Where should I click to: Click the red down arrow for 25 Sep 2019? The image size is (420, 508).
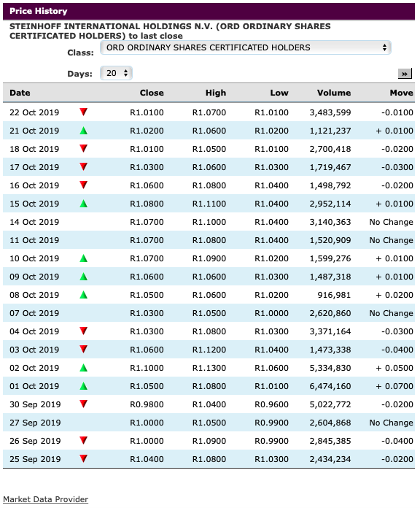pos(83,459)
